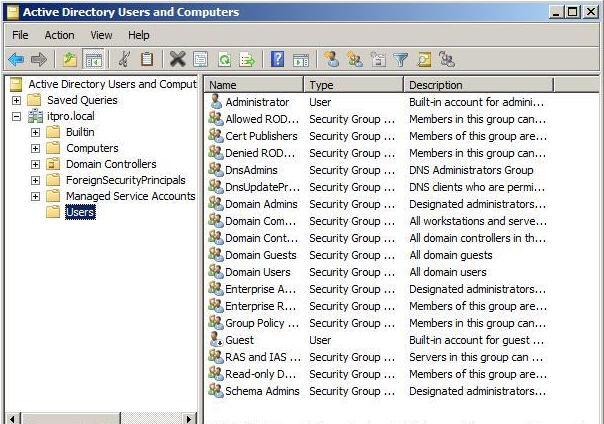Click the 'Group Policy ...' group name
Image resolution: width=604 pixels, height=424 pixels.
click(262, 323)
